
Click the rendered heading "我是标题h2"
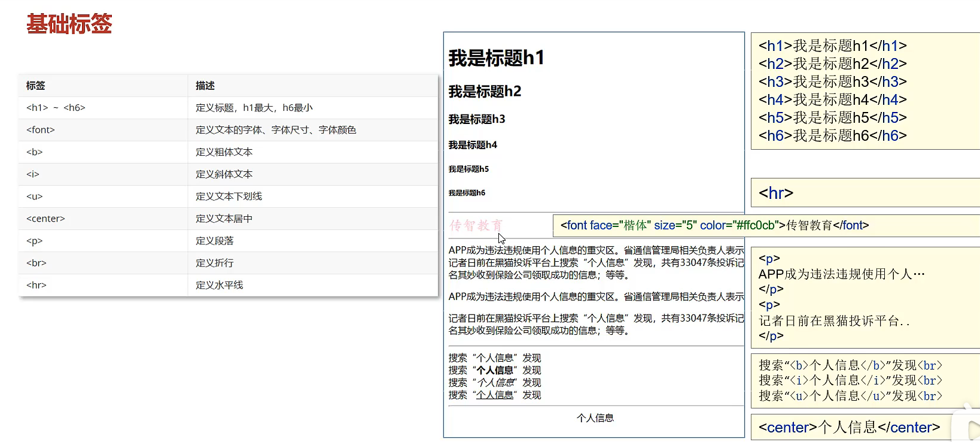click(x=485, y=92)
